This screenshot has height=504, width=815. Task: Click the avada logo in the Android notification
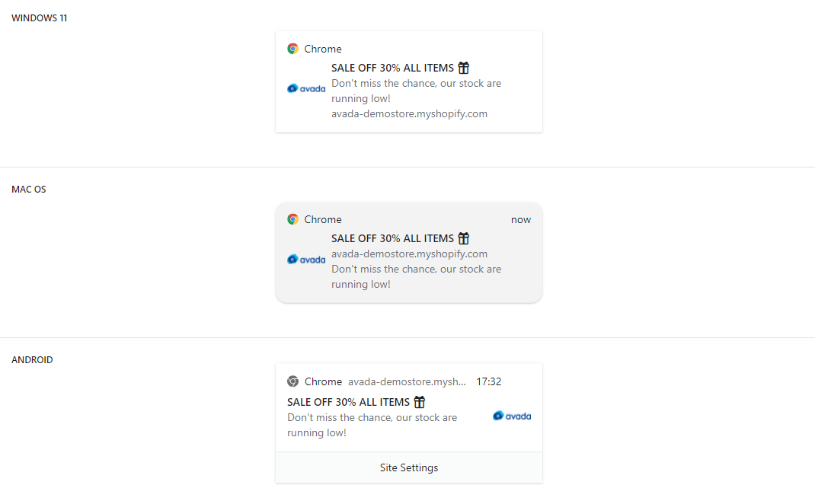point(512,416)
